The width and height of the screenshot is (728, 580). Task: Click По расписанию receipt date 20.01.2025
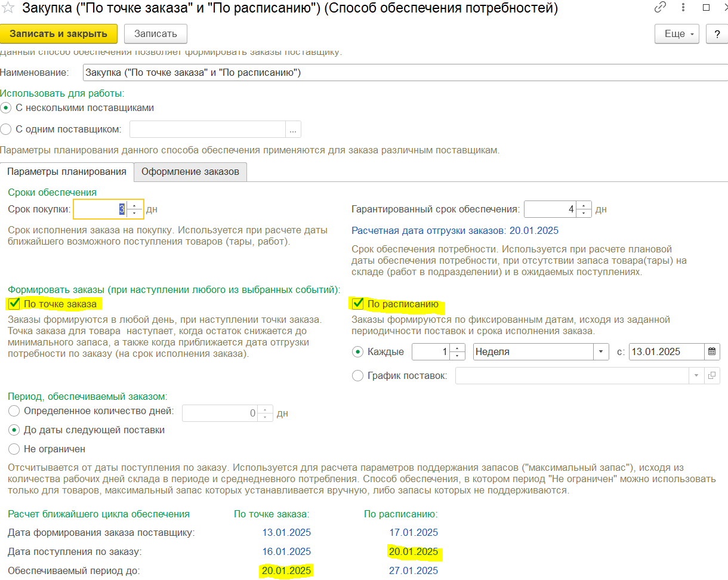pyautogui.click(x=413, y=551)
